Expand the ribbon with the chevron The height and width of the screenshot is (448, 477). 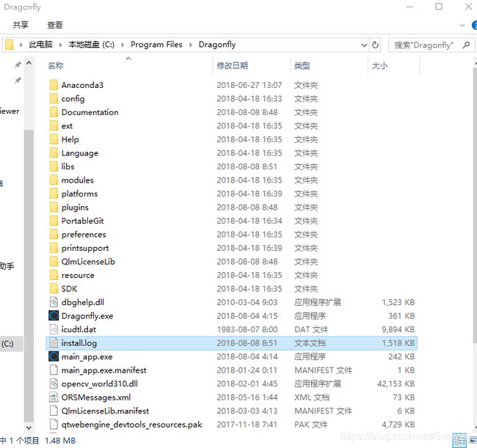(x=462, y=25)
